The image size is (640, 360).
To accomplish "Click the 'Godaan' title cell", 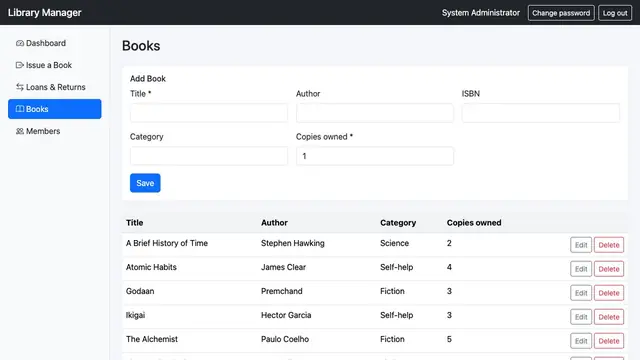I will point(140,291).
